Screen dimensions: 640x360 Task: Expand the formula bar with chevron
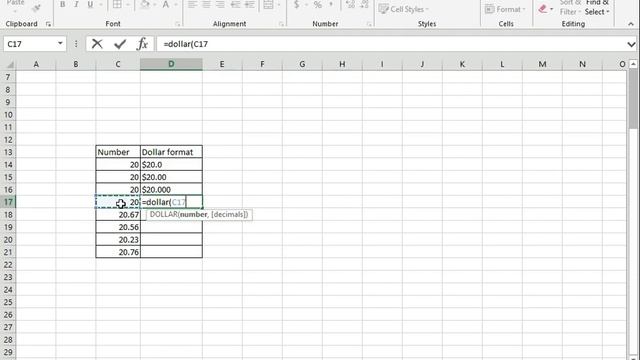tap(631, 44)
